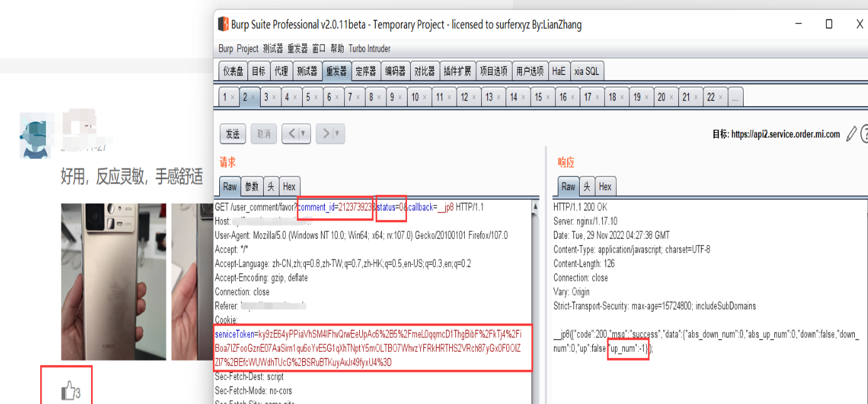The height and width of the screenshot is (404, 868).
Task: Go forward to next request with > arrow
Action: 326,133
